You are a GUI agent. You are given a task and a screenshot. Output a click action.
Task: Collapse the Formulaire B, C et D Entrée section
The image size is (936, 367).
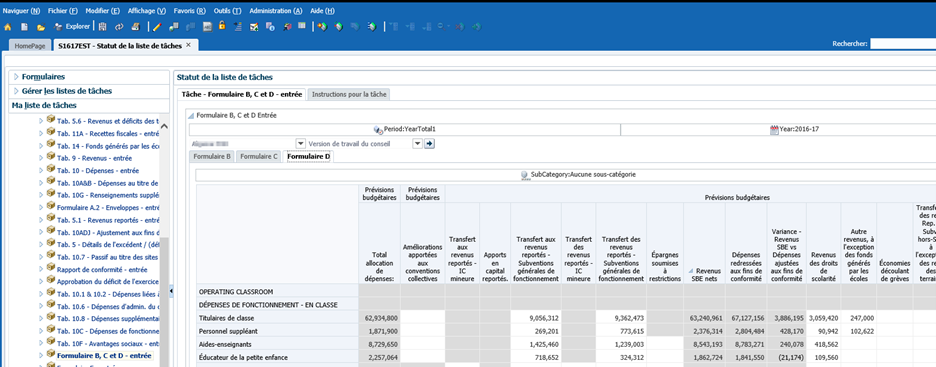(191, 116)
